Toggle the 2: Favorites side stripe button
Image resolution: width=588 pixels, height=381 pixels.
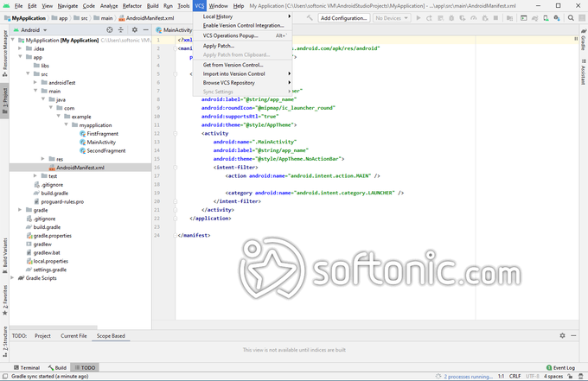tap(5, 301)
